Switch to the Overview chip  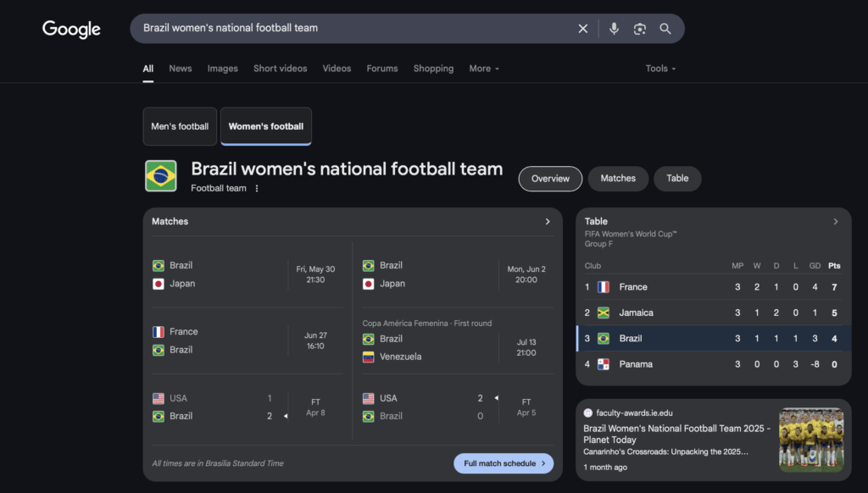tap(550, 179)
